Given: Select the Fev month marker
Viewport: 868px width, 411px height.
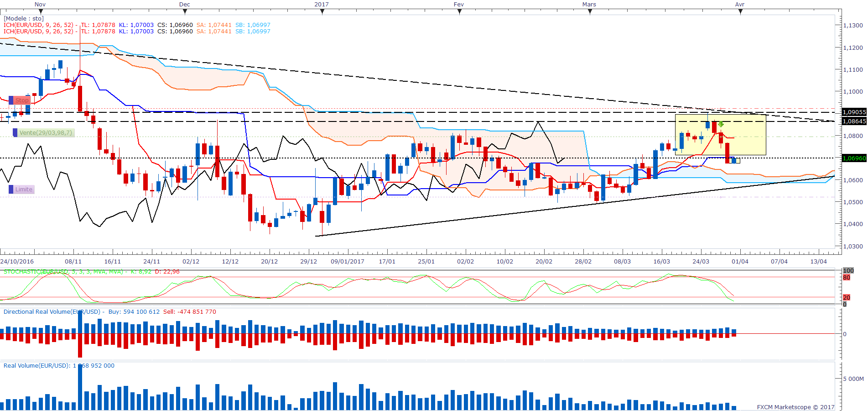Looking at the screenshot, I should point(459,5).
